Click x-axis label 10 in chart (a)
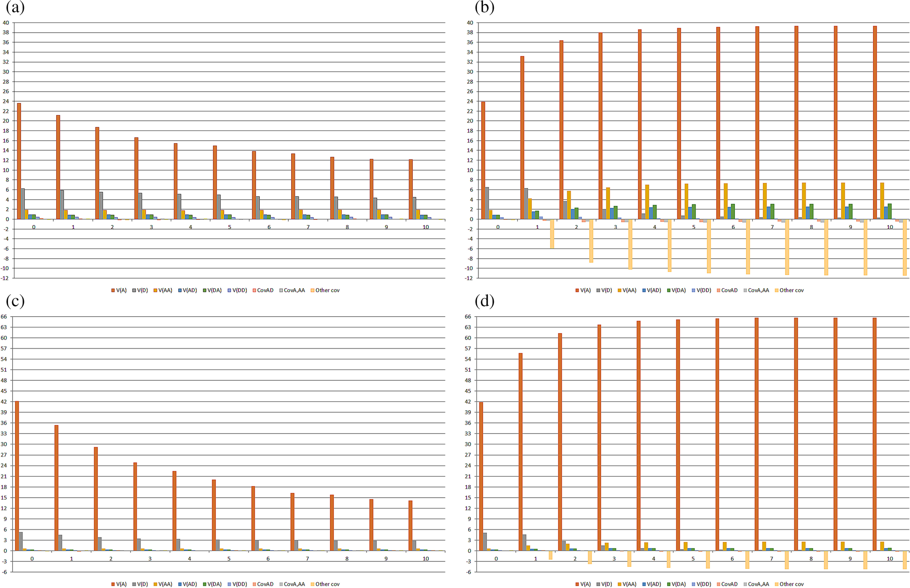The height and width of the screenshot is (588, 910). coord(426,227)
